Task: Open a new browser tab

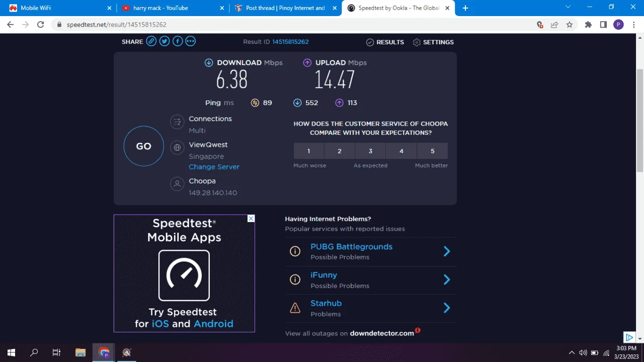Action: 465,8
